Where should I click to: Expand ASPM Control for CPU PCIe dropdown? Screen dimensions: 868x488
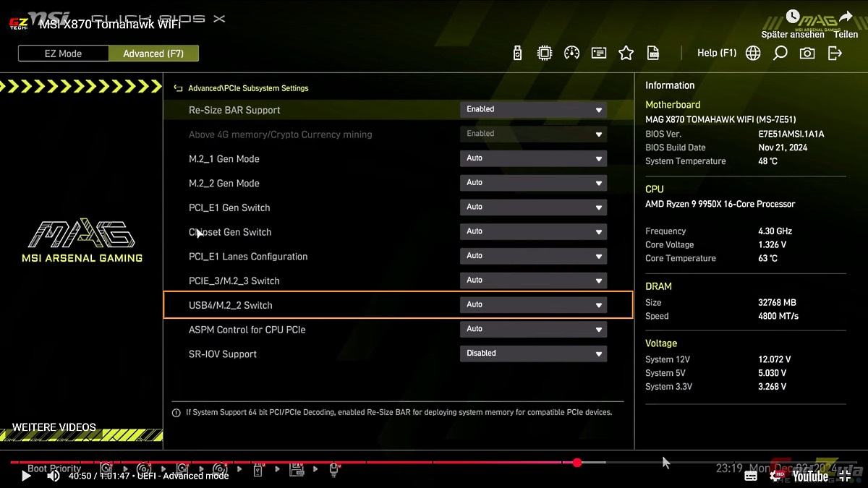pos(533,329)
